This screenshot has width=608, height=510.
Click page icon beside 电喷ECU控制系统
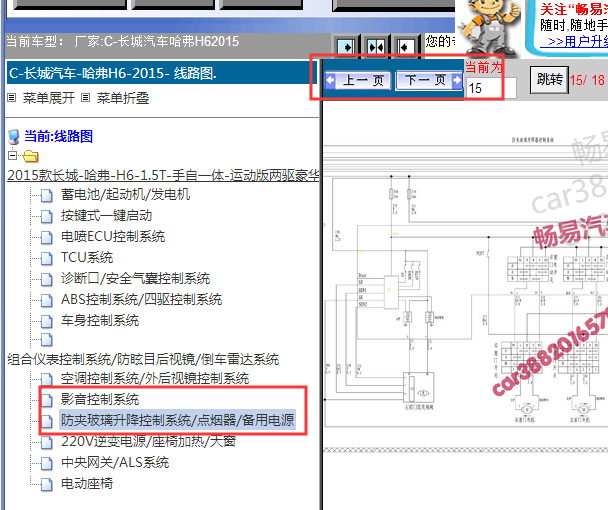(x=47, y=237)
